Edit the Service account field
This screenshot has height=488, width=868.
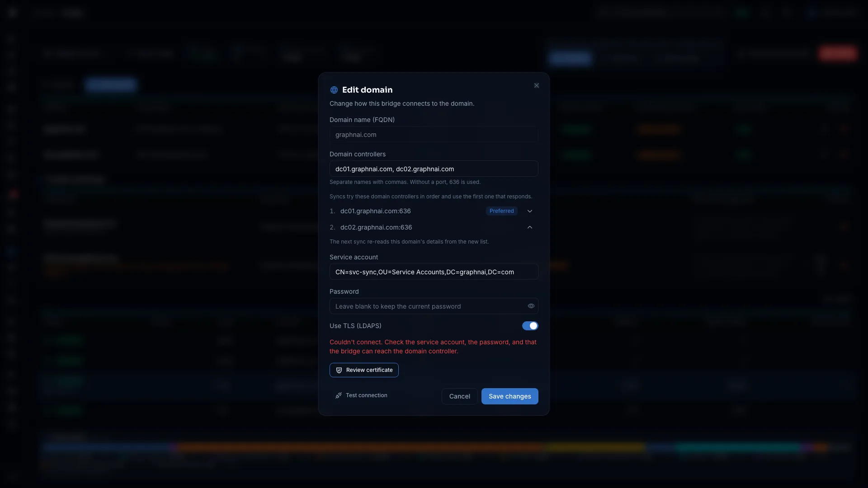tap(434, 272)
